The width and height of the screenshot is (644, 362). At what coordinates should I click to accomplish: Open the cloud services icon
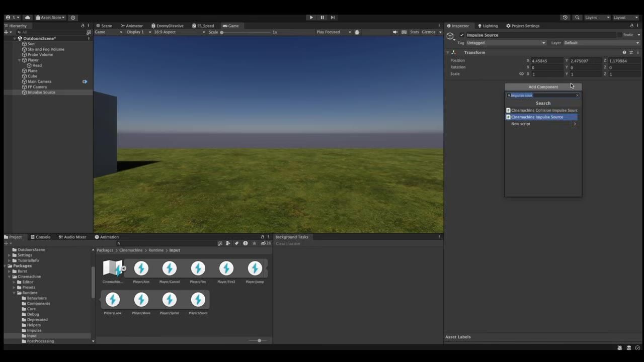pyautogui.click(x=28, y=17)
